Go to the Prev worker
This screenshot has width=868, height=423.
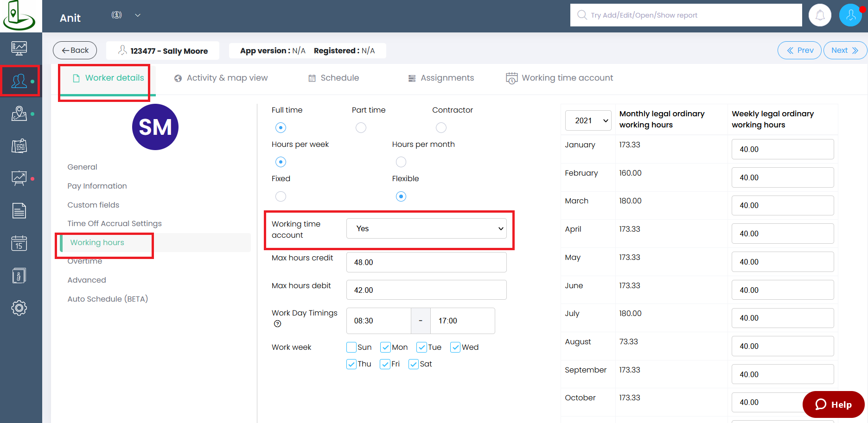(x=799, y=50)
